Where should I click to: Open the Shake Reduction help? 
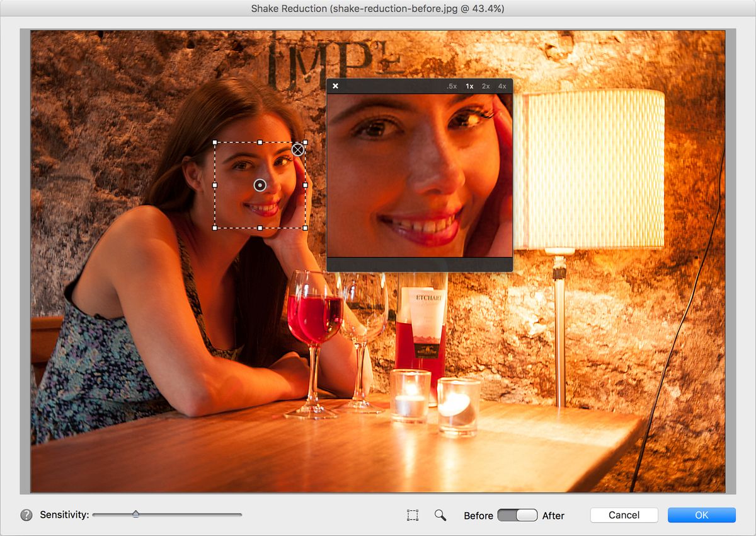click(25, 515)
